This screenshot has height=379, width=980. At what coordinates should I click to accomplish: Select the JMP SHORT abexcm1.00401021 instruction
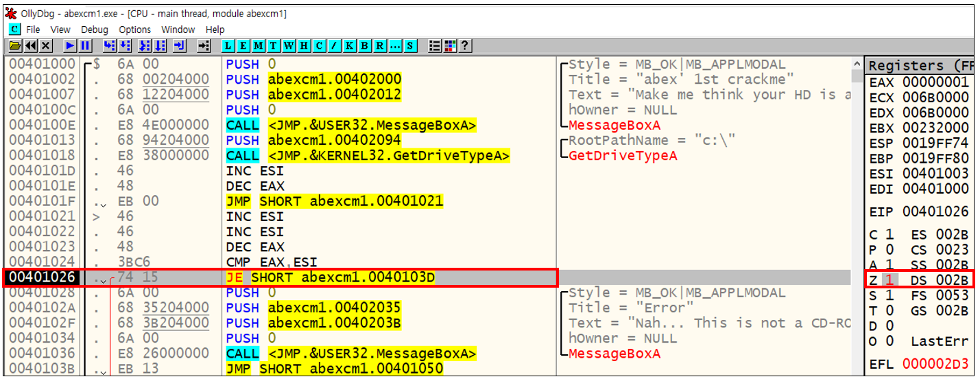(x=334, y=201)
